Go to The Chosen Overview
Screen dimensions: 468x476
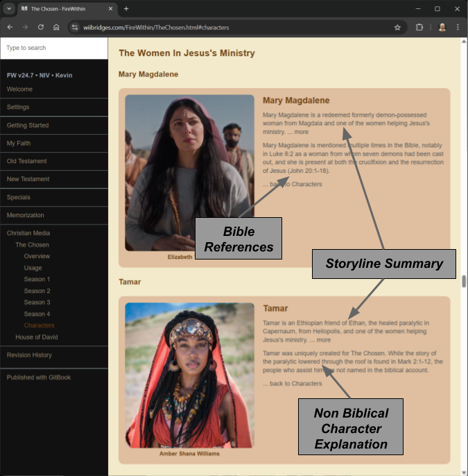pos(37,256)
